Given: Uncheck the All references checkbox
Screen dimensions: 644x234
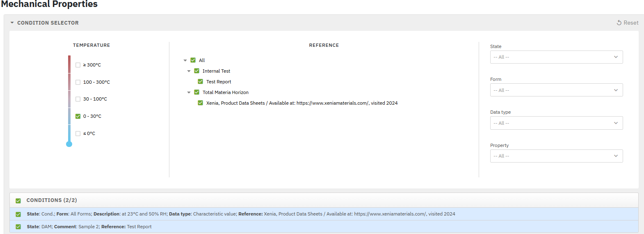Looking at the screenshot, I should [193, 60].
